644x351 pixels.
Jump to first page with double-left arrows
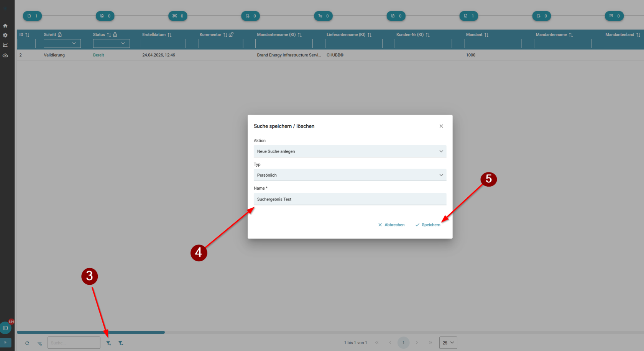click(377, 343)
